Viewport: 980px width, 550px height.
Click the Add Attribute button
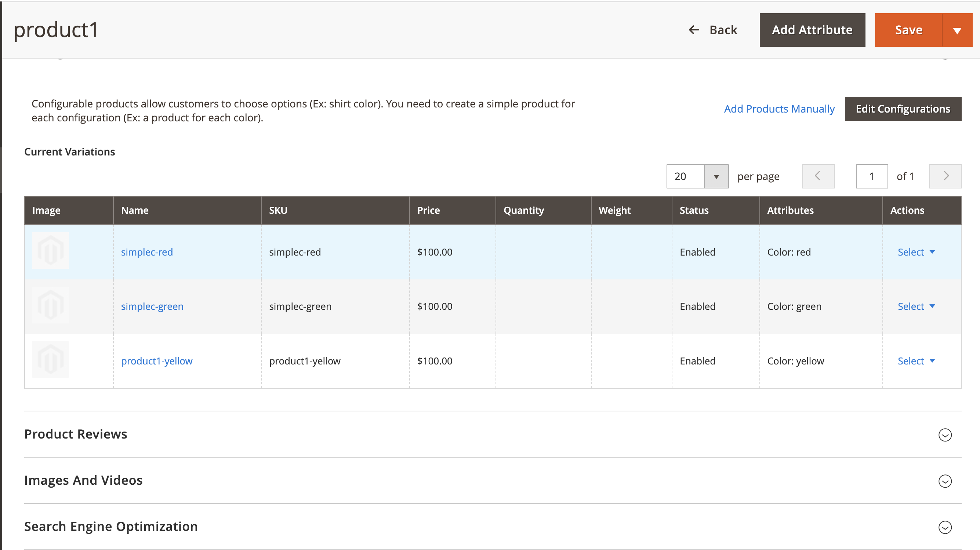pos(812,30)
